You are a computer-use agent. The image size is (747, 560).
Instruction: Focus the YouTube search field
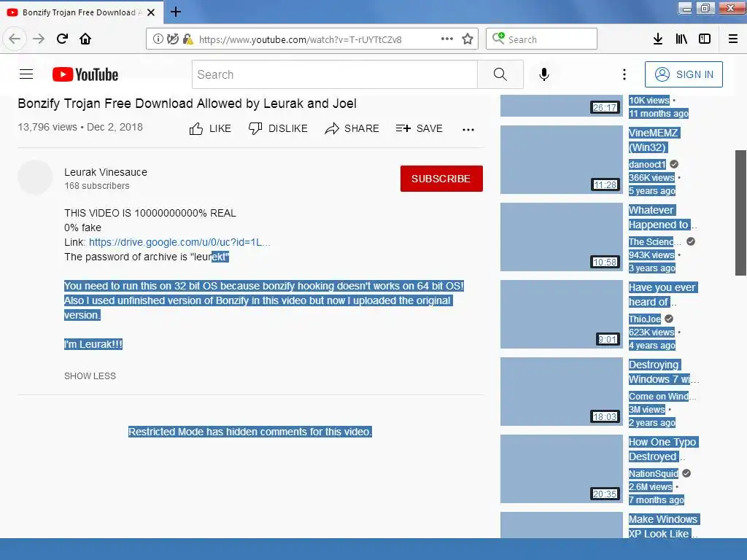pos(334,75)
